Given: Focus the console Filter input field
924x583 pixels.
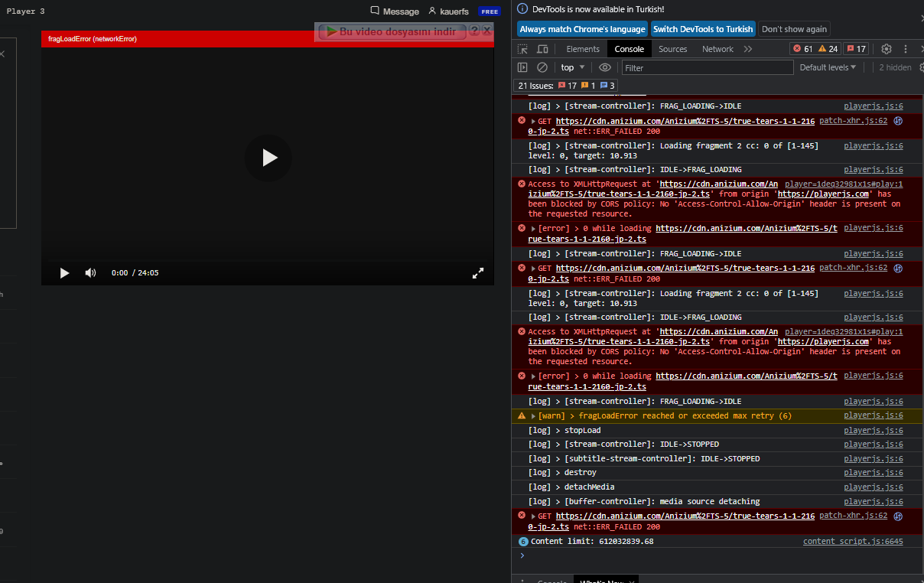Looking at the screenshot, I should coord(708,67).
